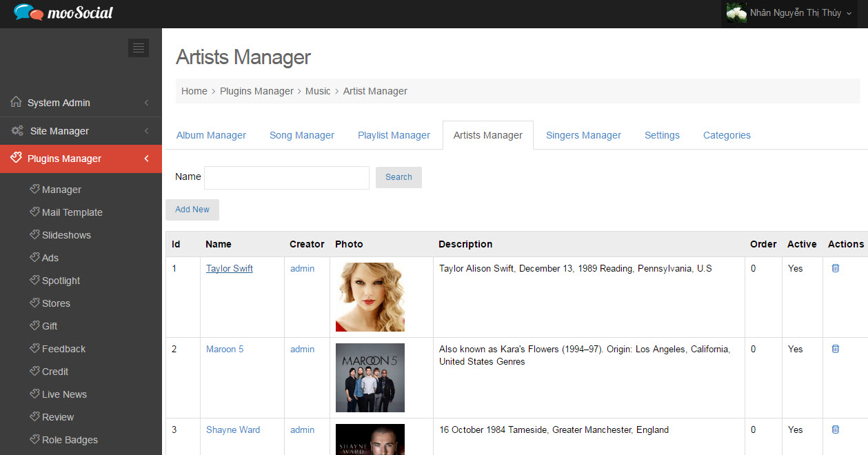Click the tag icon beside Mail Template

pyautogui.click(x=34, y=212)
